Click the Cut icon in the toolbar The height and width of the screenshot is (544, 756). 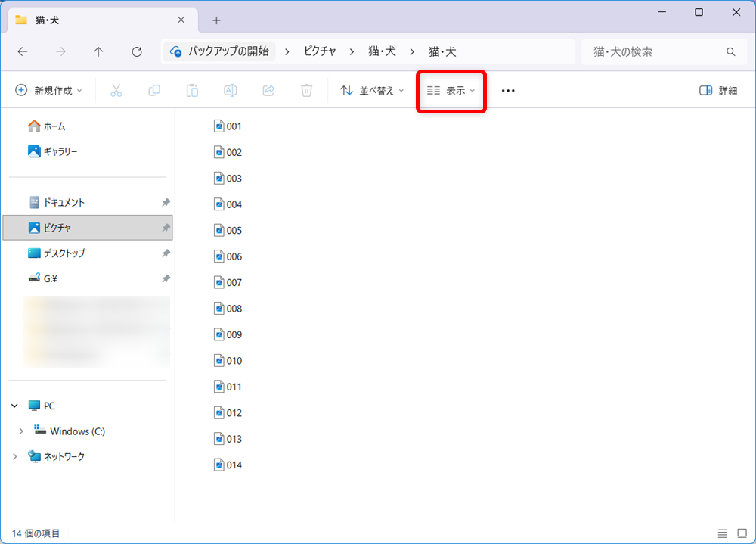click(116, 90)
